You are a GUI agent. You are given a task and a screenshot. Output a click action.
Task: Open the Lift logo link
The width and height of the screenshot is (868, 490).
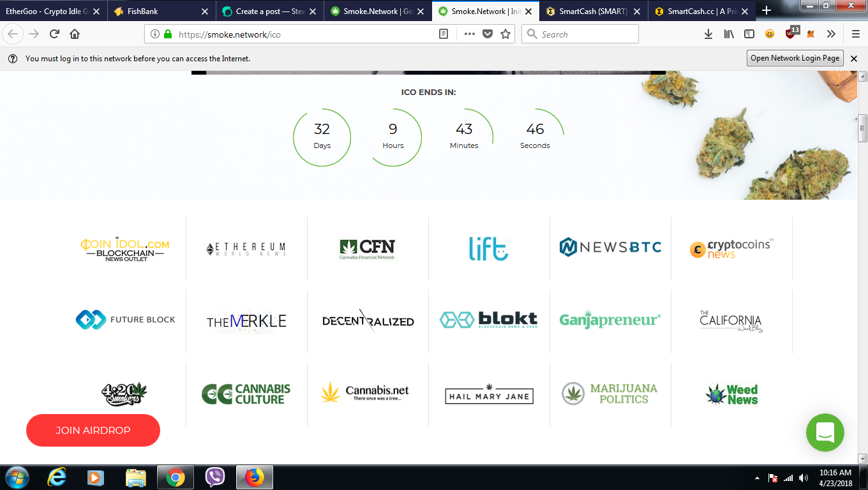pos(489,248)
